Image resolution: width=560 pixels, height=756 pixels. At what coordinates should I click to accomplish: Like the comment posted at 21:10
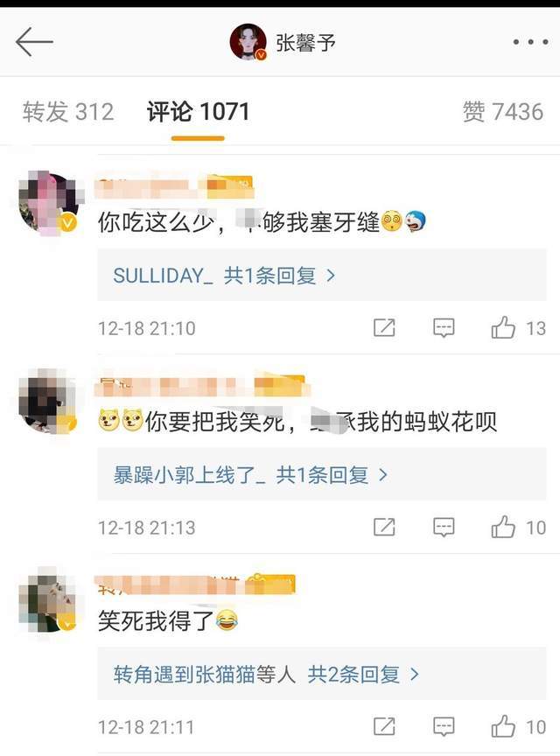(503, 328)
